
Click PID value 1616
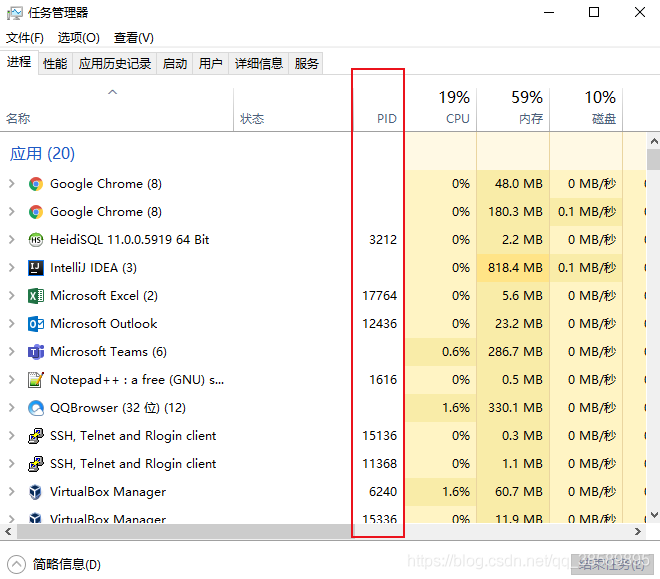[383, 380]
